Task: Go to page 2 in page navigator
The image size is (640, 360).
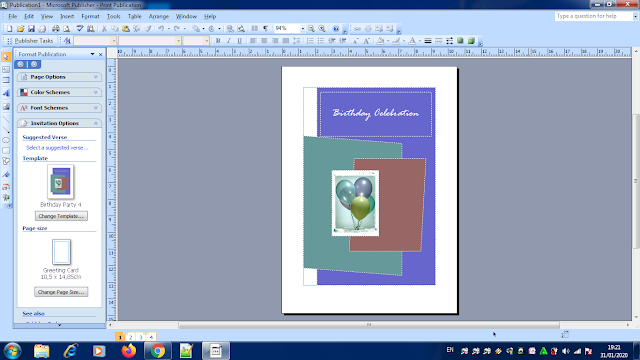Action: coord(130,337)
